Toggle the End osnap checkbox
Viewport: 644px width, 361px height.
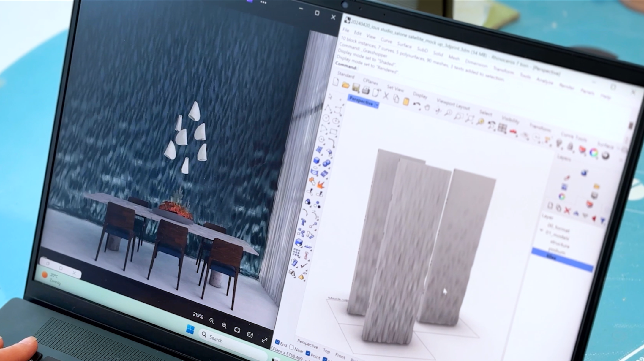point(277,342)
